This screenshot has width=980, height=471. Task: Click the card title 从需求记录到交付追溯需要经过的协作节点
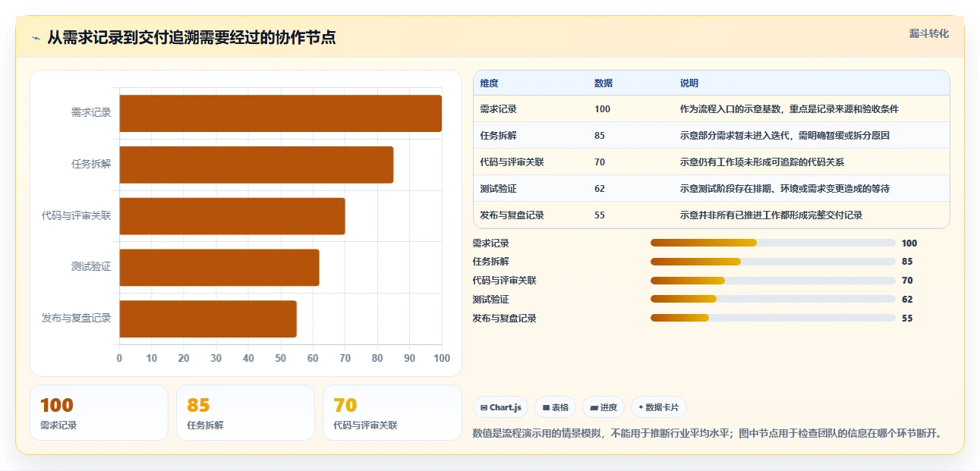(x=191, y=37)
